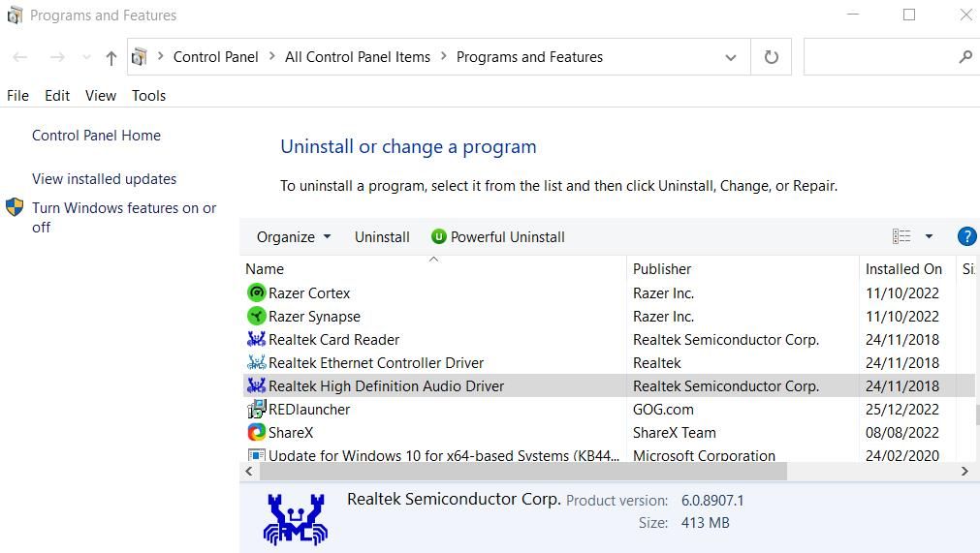The height and width of the screenshot is (553, 980).
Task: Click the Programs and Features title bar icon
Action: 15,15
